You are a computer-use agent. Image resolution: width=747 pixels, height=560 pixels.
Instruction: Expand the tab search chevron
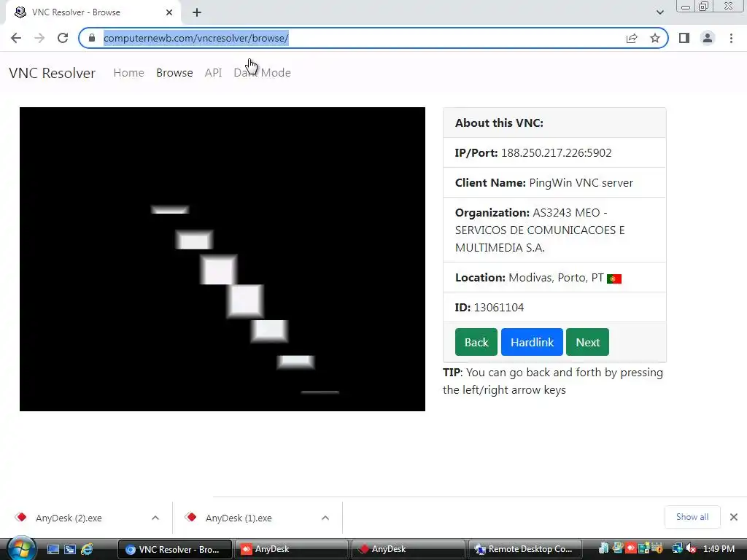pyautogui.click(x=659, y=12)
